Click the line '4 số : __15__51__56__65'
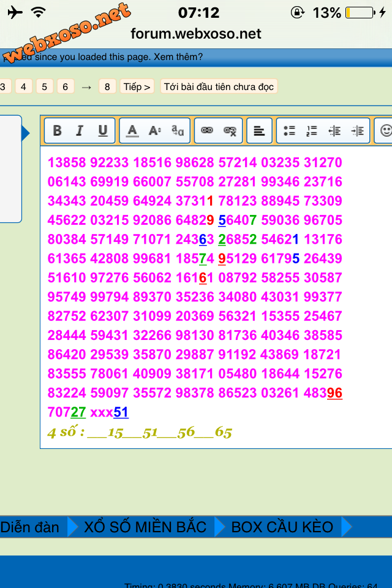This screenshot has height=588, width=392. [140, 432]
